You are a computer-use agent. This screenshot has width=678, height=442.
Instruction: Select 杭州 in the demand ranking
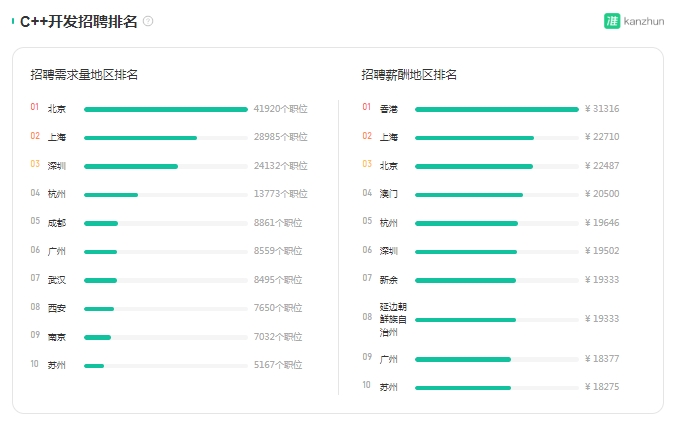click(56, 194)
